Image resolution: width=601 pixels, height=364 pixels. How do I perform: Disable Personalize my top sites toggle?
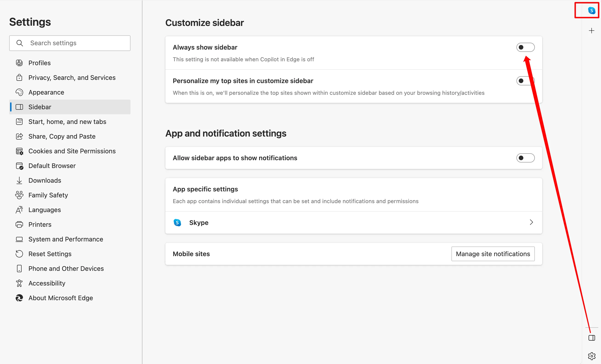[x=526, y=81]
